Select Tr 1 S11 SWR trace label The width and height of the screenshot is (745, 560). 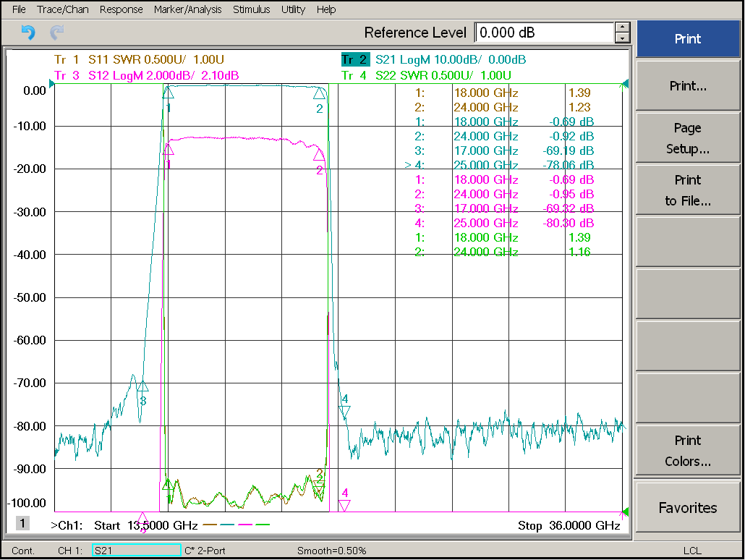(x=139, y=59)
